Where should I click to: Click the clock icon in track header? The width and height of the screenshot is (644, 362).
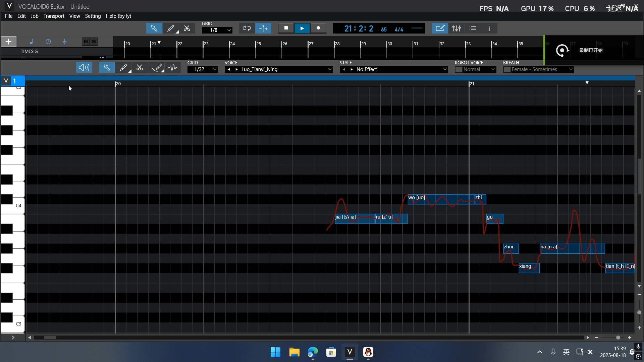click(x=48, y=42)
